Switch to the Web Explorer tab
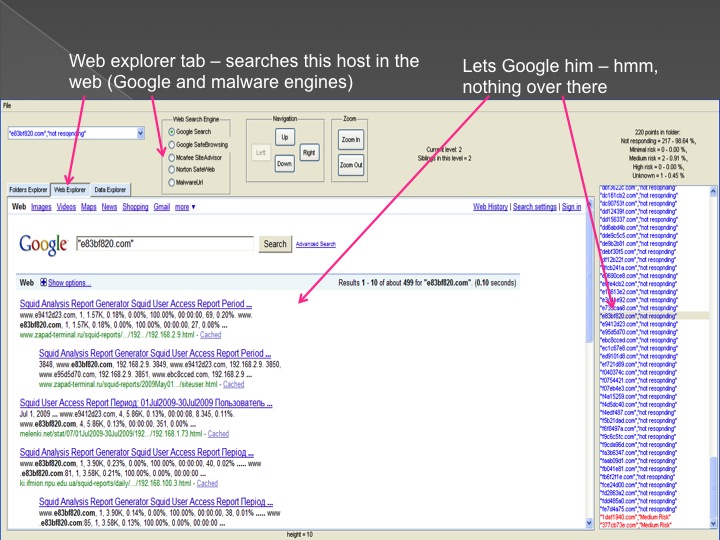 pos(70,190)
